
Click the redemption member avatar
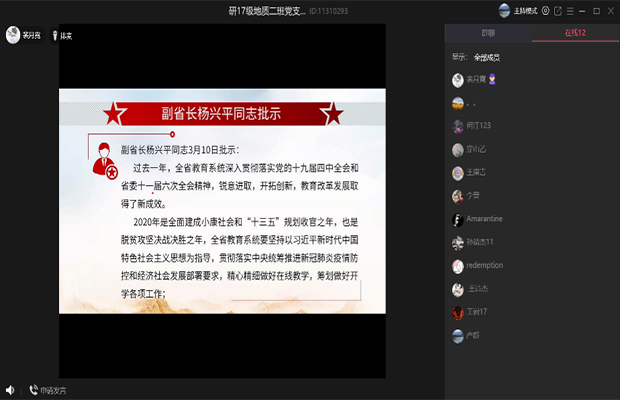click(x=457, y=265)
